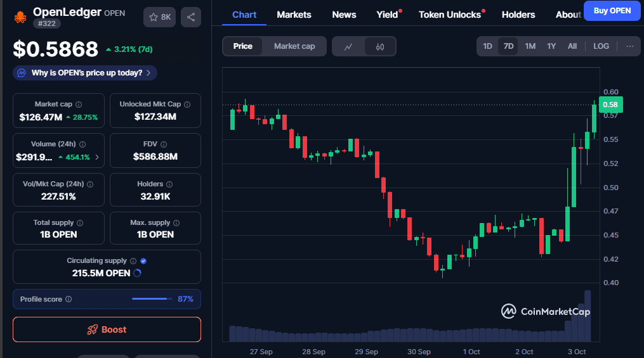Click the $0.5868 price text
The height and width of the screenshot is (358, 644).
(x=55, y=49)
